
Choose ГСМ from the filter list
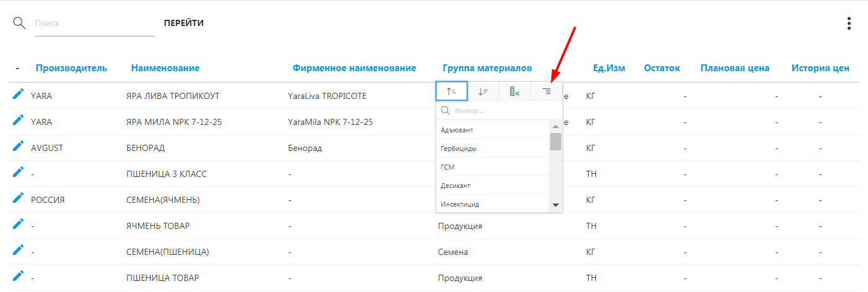[x=448, y=167]
